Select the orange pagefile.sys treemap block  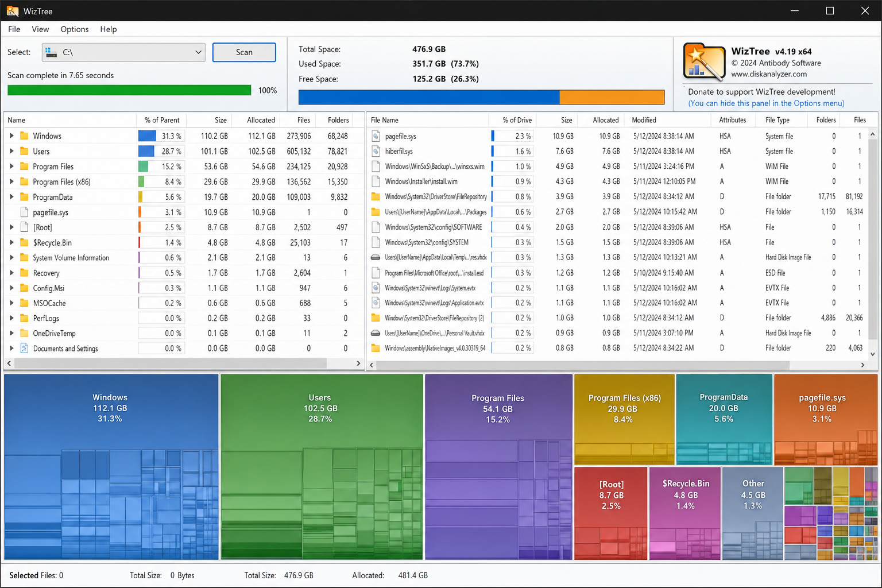click(x=826, y=420)
